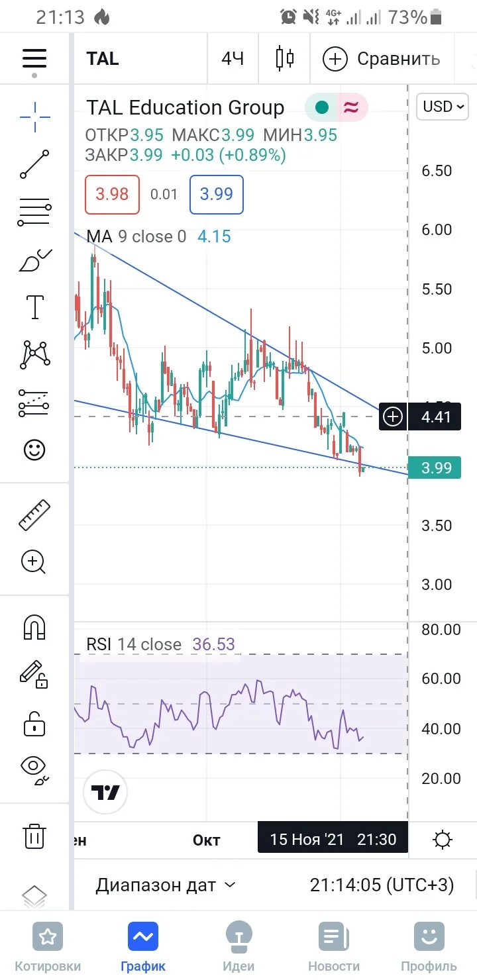Open the chart patterns tool
This screenshot has height=980, width=477.
point(34,355)
